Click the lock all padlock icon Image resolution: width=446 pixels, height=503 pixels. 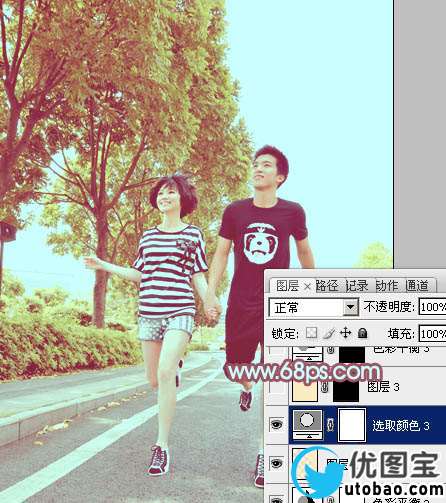coord(362,333)
